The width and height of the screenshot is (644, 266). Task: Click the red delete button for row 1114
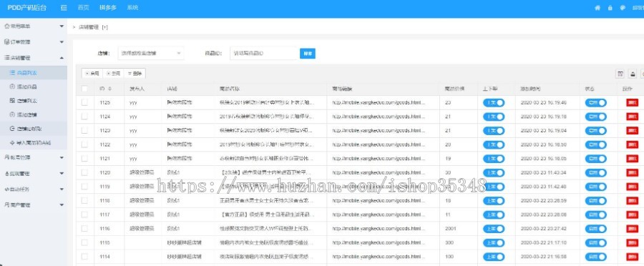[x=632, y=257]
